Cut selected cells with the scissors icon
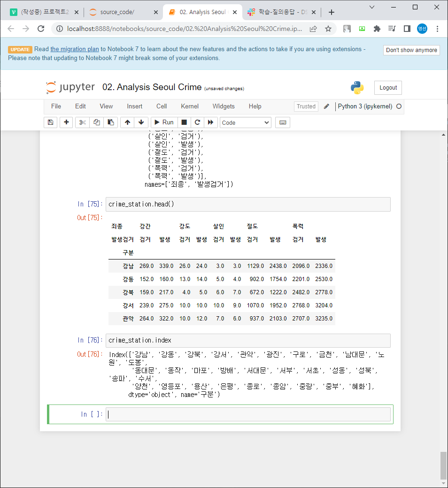 [82, 122]
